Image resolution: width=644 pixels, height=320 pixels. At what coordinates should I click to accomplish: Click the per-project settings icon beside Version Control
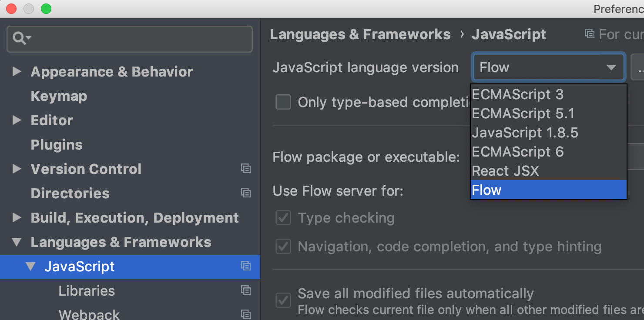tap(246, 169)
